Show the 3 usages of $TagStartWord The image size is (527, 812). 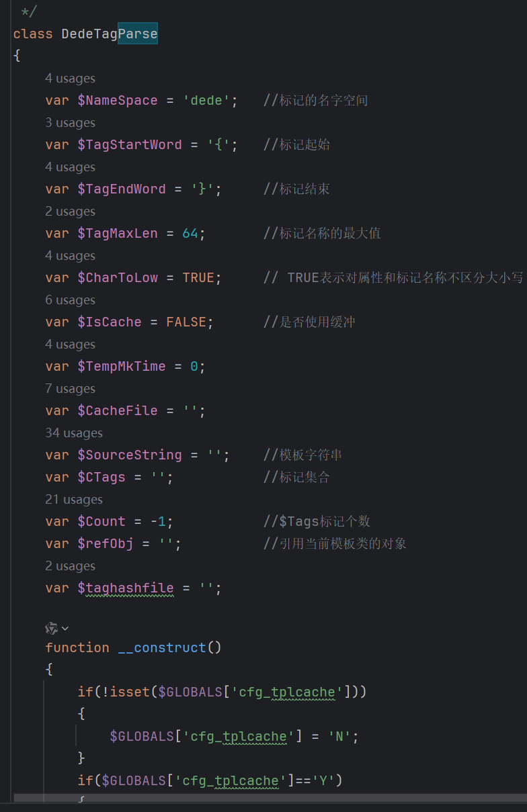point(70,123)
